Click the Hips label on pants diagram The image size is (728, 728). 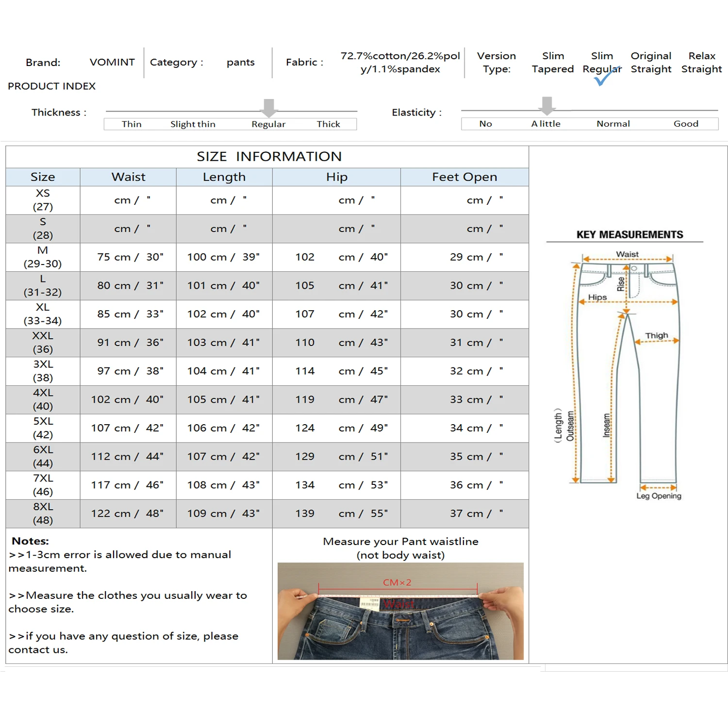point(597,297)
